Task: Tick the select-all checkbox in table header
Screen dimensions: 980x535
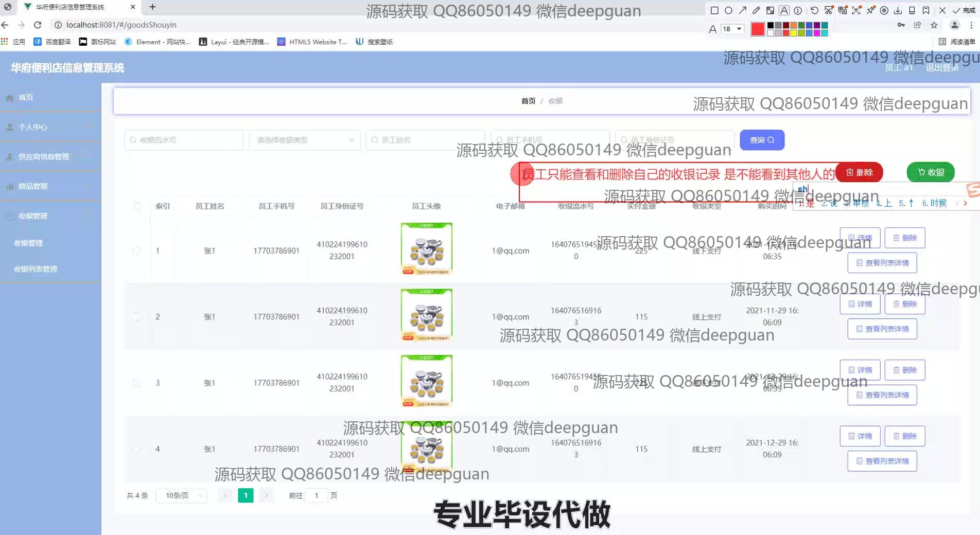Action: [x=137, y=206]
